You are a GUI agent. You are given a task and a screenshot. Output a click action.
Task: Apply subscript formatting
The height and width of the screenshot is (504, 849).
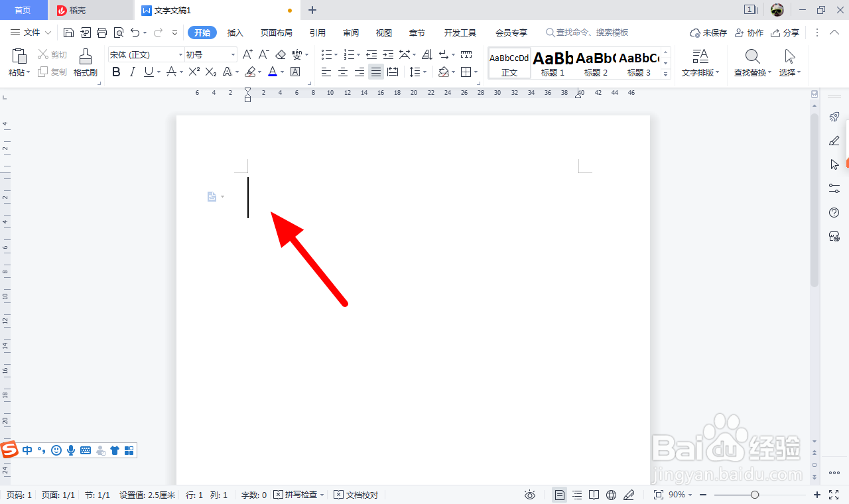click(x=211, y=72)
